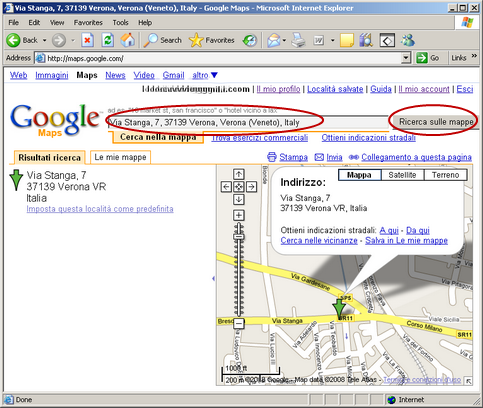Click the Research book icon

366,40
